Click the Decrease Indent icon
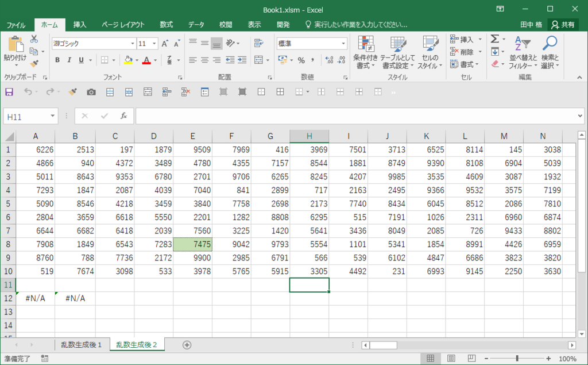 click(230, 60)
